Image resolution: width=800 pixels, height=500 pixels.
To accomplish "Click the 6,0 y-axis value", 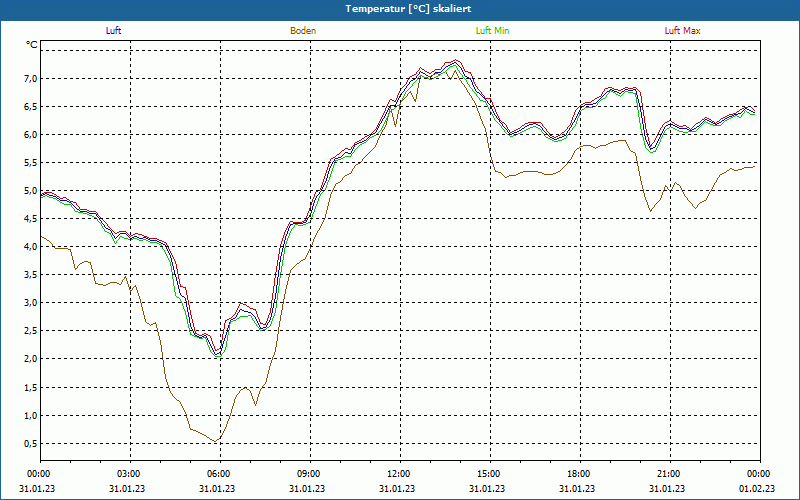I will [x=31, y=135].
